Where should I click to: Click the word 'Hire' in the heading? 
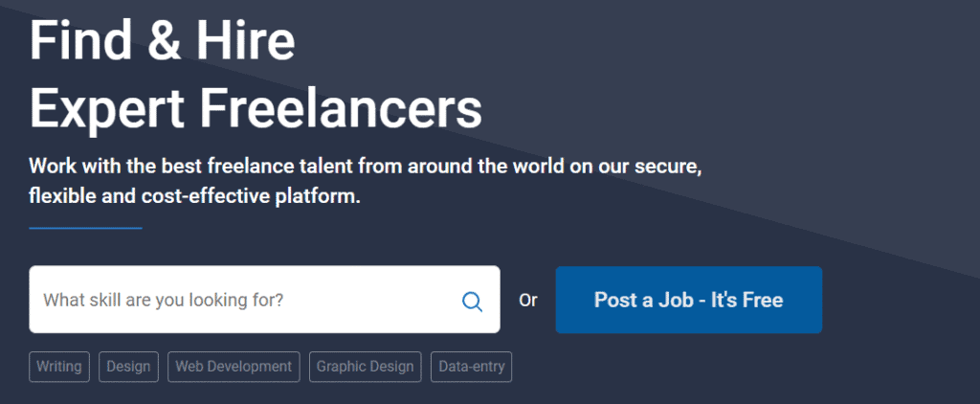247,40
